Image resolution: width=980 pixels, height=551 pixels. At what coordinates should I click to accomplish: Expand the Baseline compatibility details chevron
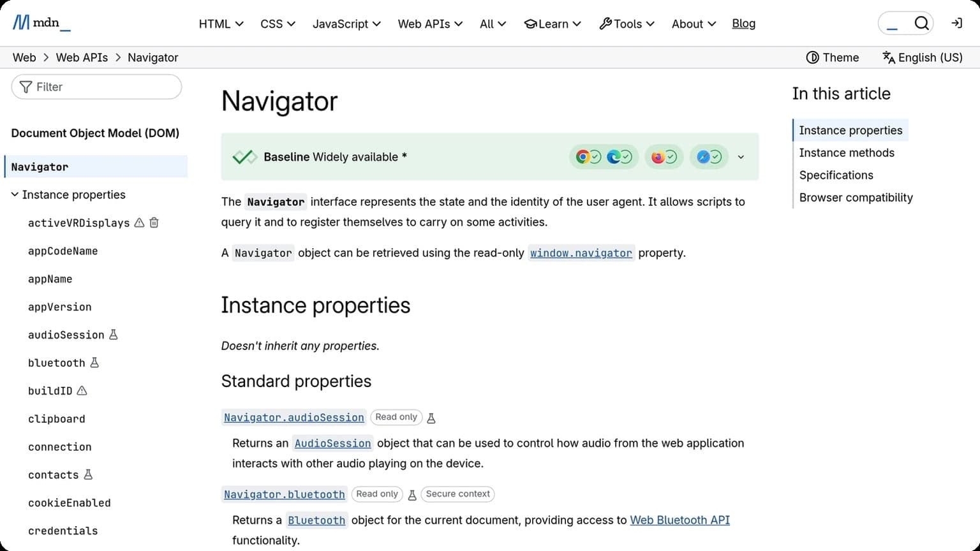[x=741, y=156]
